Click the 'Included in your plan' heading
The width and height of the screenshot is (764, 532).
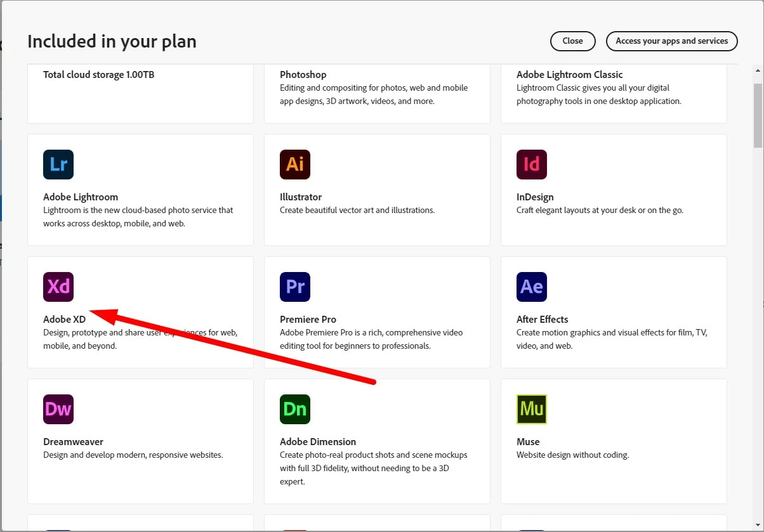[112, 41]
